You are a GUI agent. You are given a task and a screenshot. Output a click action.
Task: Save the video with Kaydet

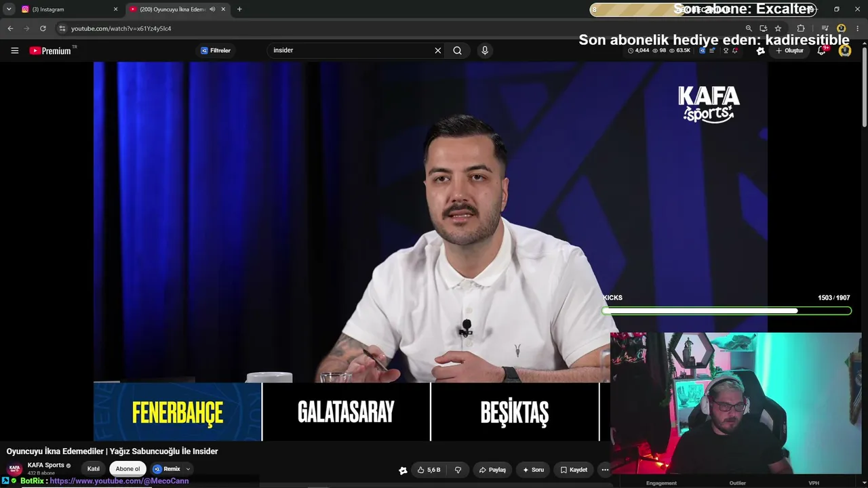573,470
